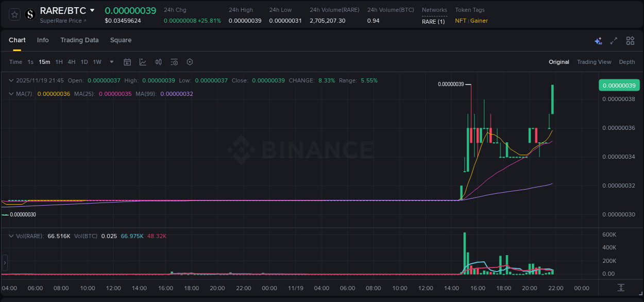The width and height of the screenshot is (644, 302).
Task: Collapse the OHLC info overlay
Action: tap(10, 80)
